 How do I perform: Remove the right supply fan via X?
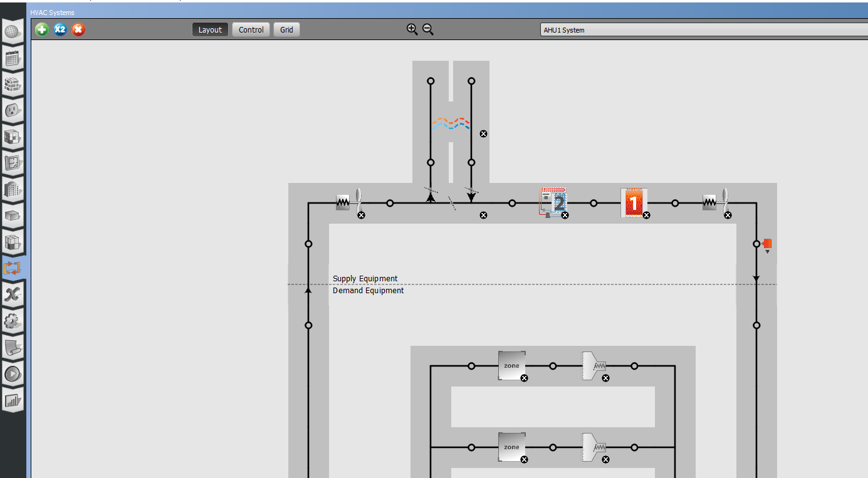[x=728, y=215]
